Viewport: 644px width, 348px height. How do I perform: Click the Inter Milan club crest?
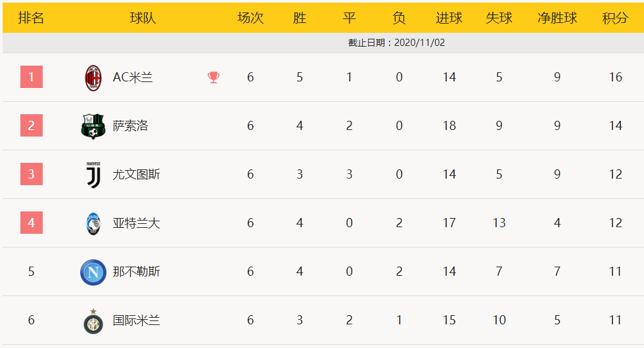coord(93,321)
